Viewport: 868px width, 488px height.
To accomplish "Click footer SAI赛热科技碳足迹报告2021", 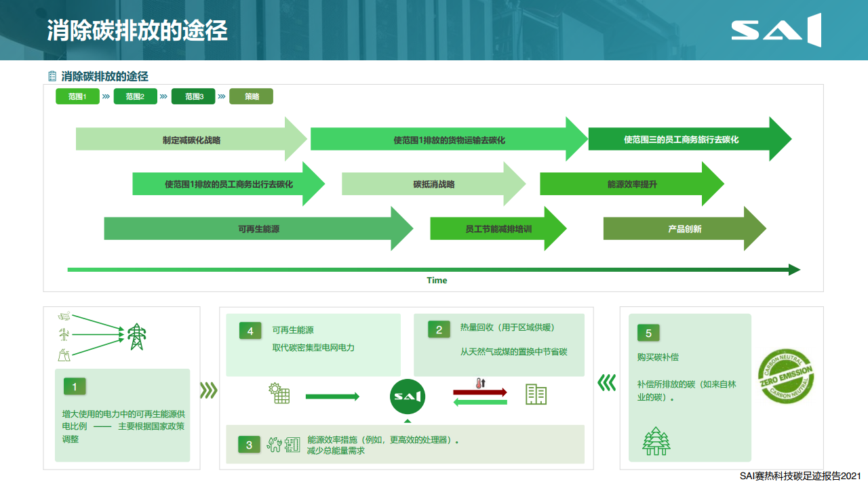I will coord(800,476).
